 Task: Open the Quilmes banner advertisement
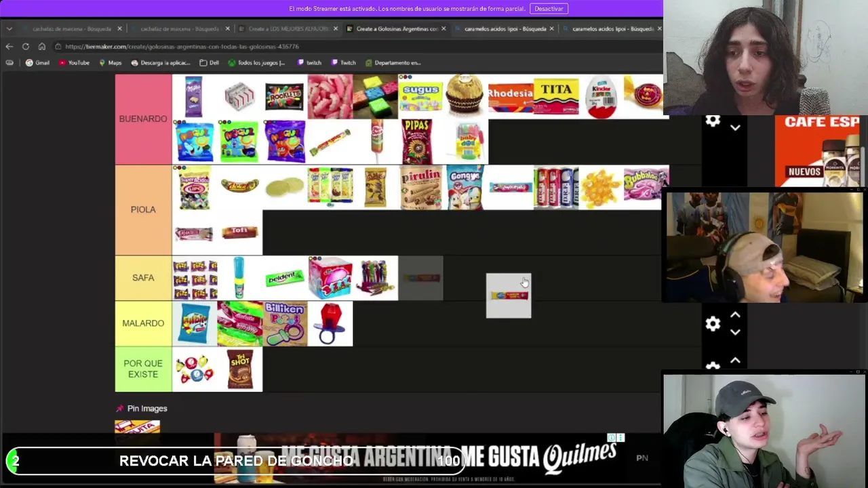pyautogui.click(x=419, y=459)
